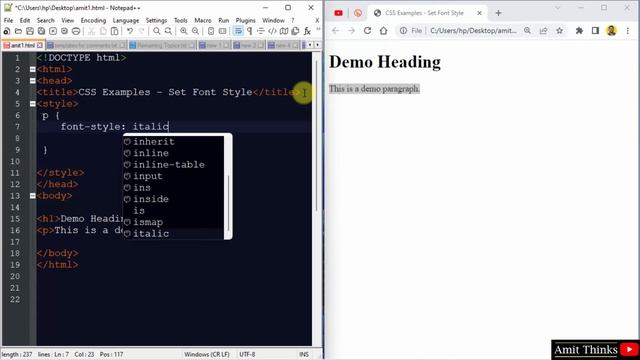This screenshot has height=360, width=640.
Task: Close the amit1.html tab with its X
Action: click(40, 45)
